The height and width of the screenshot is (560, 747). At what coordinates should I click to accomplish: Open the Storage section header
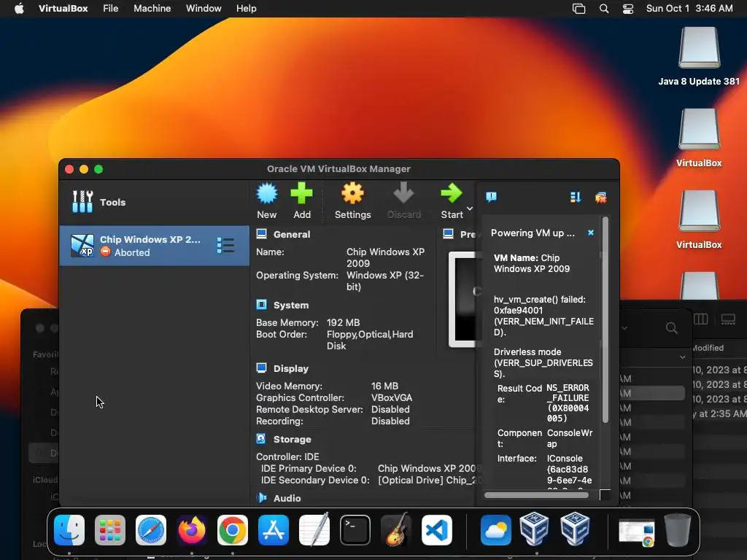292,440
